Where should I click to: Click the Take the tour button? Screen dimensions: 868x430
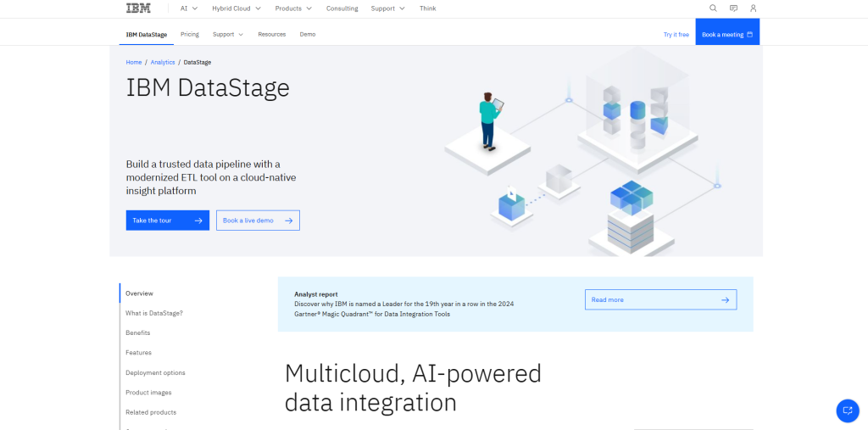point(168,221)
